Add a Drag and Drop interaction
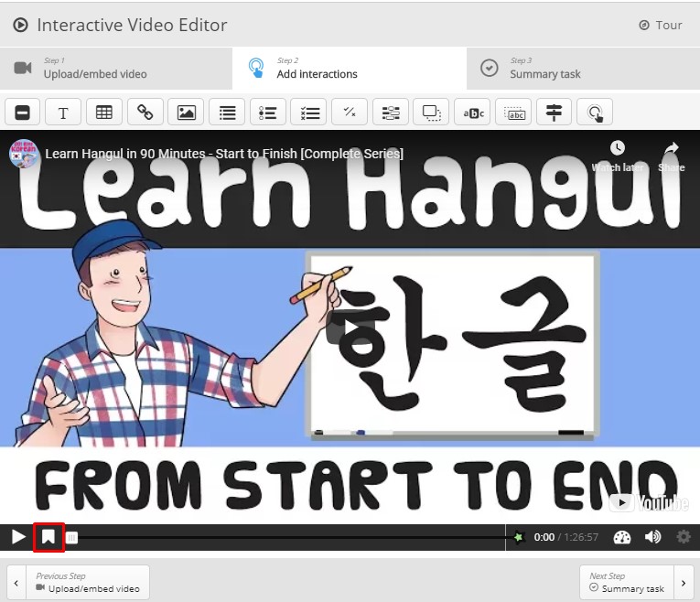This screenshot has width=700, height=602. tap(431, 113)
